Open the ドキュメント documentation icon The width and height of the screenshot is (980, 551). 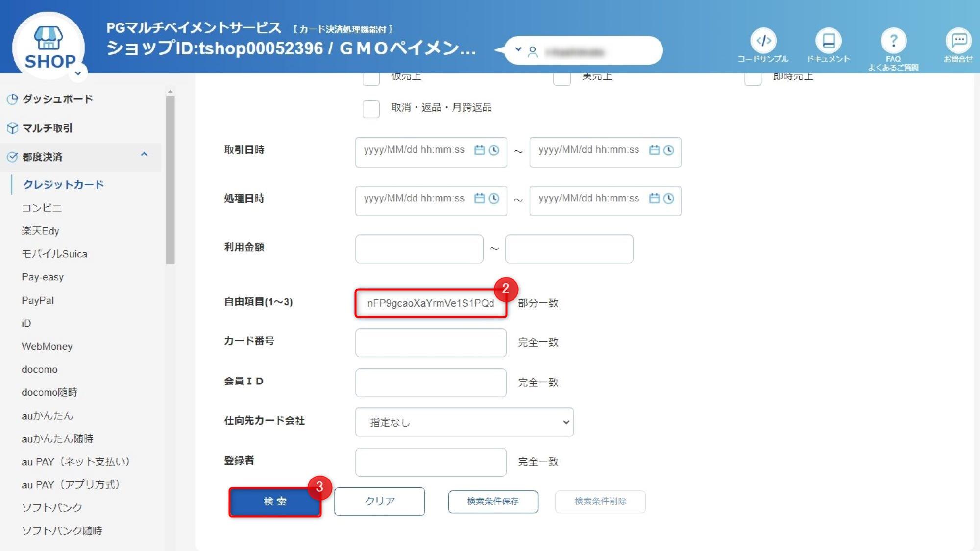[828, 42]
